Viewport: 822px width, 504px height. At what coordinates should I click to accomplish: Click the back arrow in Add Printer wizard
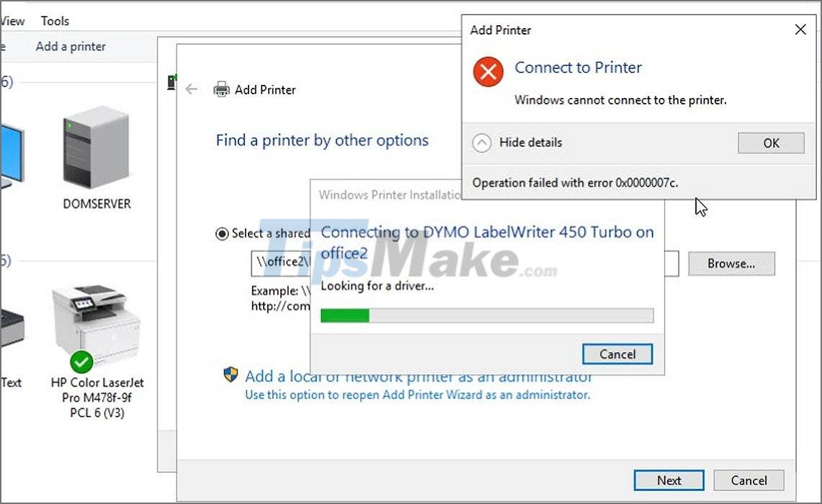[192, 89]
